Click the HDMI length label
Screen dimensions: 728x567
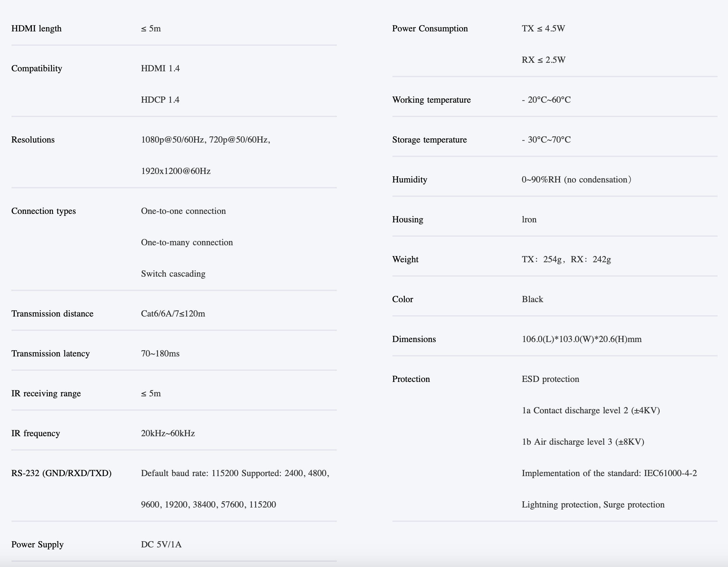pos(36,29)
